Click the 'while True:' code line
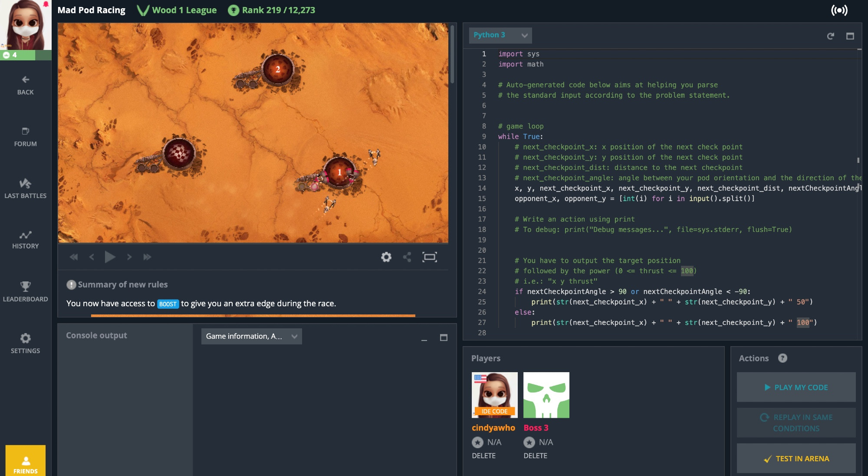 tap(520, 136)
